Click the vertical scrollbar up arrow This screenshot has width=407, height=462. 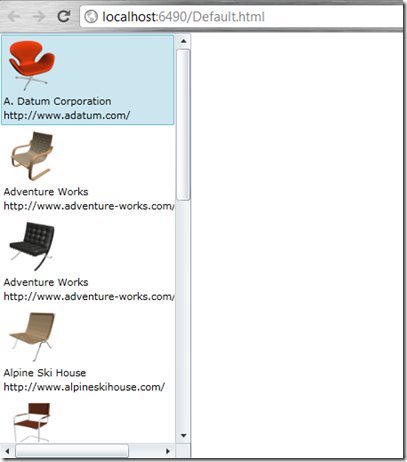tap(183, 42)
